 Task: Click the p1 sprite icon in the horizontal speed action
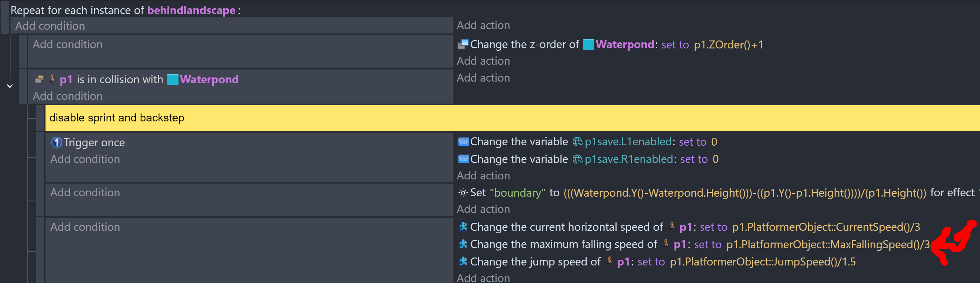[x=672, y=226]
